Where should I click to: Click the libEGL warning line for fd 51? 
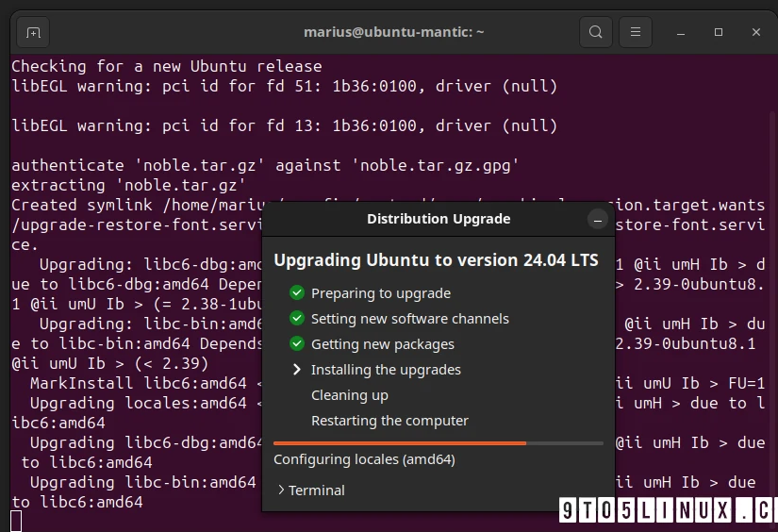point(284,87)
